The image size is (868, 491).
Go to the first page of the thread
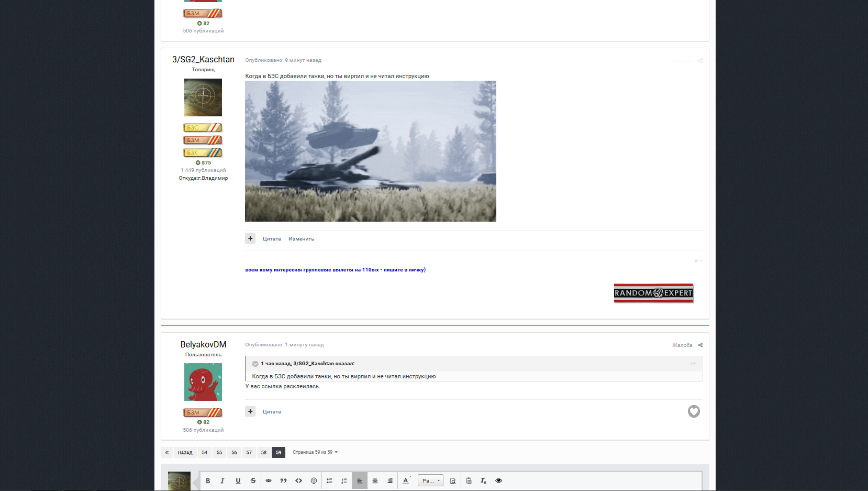tap(167, 452)
